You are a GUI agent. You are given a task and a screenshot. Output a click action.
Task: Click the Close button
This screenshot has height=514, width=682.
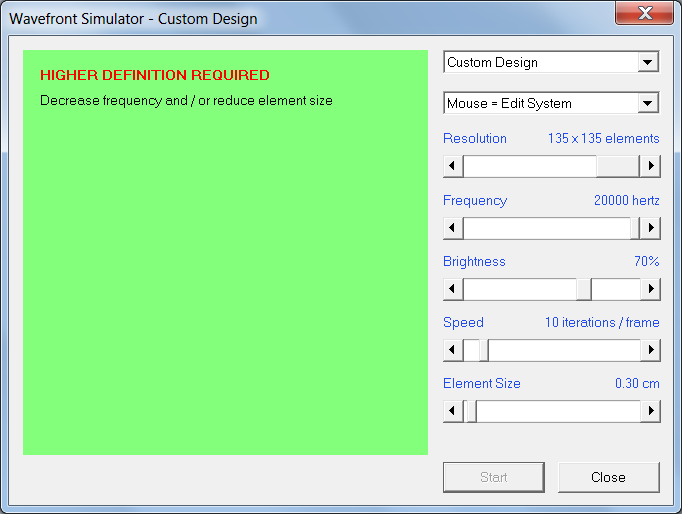[x=608, y=477]
